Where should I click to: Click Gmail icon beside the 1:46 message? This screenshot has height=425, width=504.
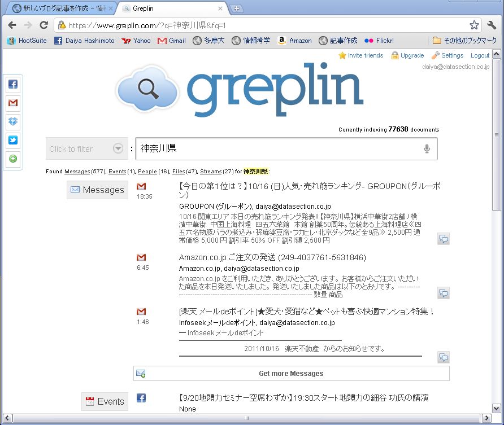[x=141, y=312]
